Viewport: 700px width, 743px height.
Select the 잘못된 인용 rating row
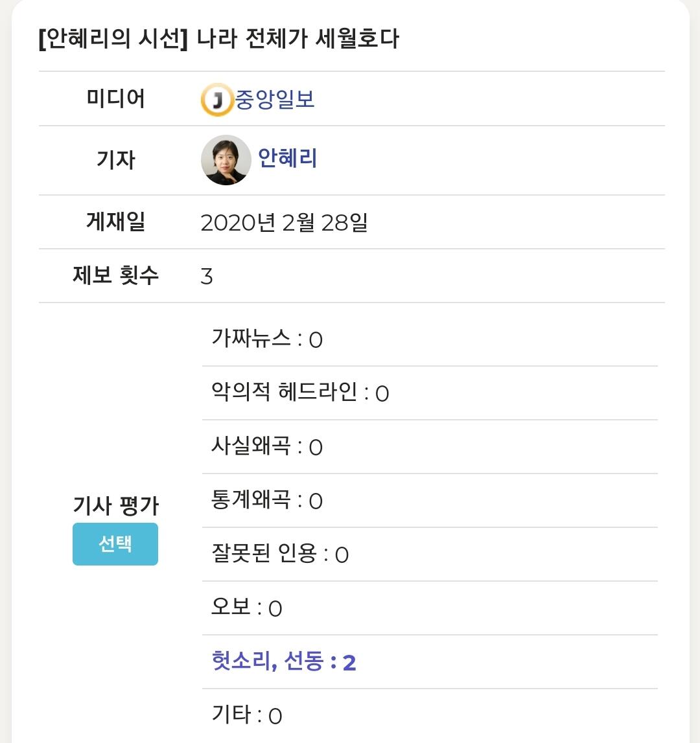(280, 554)
